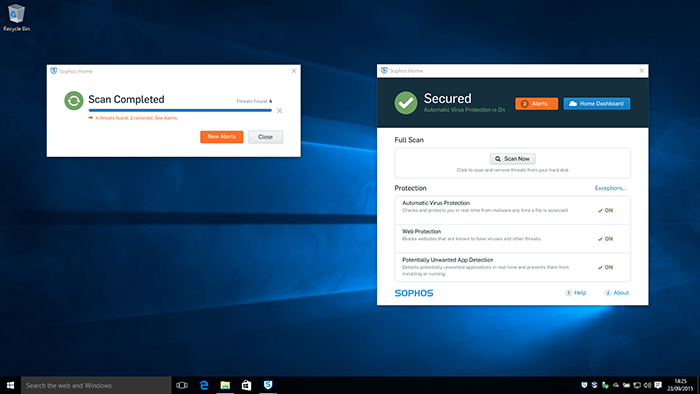
Task: Click the Windows Start button
Action: pos(10,385)
